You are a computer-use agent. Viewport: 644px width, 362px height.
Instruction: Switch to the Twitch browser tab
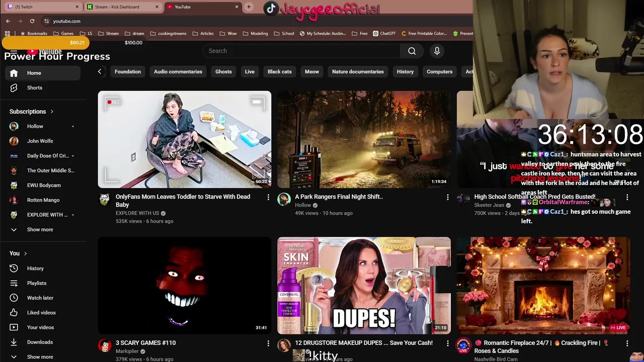click(43, 7)
